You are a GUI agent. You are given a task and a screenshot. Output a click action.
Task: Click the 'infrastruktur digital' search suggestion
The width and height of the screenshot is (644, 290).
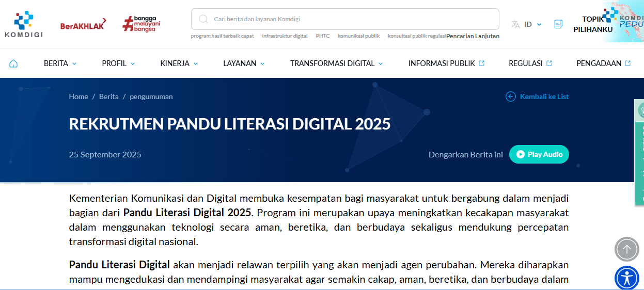(285, 36)
